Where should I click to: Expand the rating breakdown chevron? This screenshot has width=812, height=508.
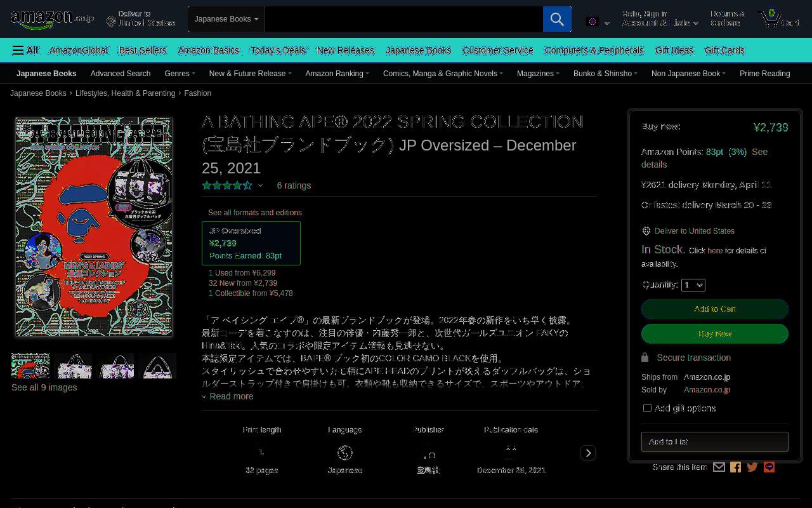click(x=260, y=186)
